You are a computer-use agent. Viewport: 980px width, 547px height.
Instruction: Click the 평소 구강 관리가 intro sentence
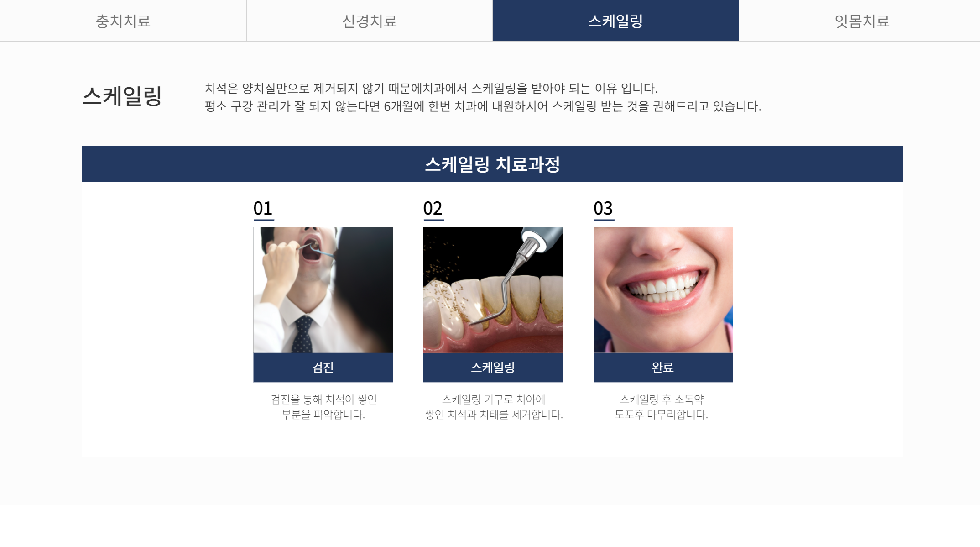tap(483, 106)
